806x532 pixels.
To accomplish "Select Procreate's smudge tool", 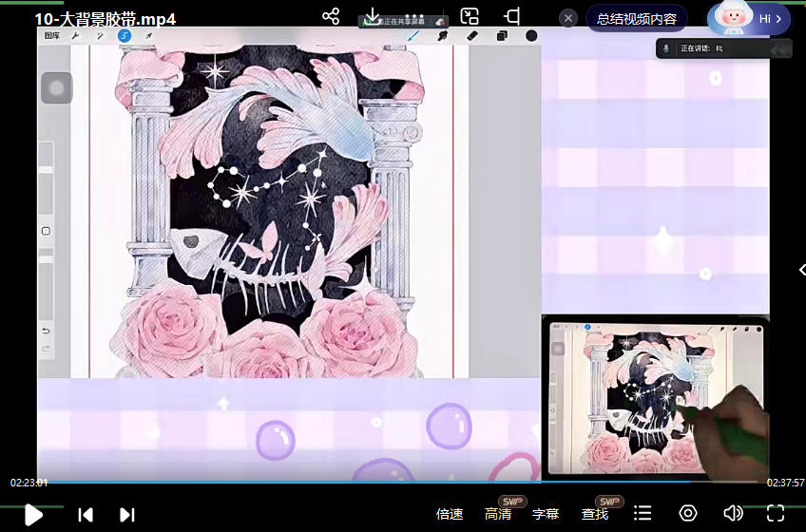I will [442, 36].
